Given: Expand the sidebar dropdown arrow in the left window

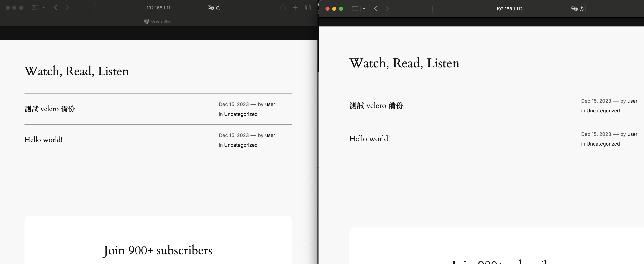Looking at the screenshot, I should [44, 8].
